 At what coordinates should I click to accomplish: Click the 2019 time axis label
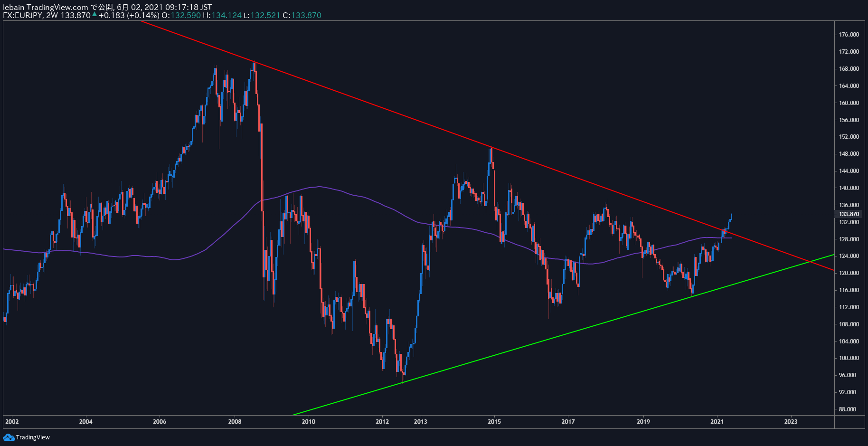point(643,422)
